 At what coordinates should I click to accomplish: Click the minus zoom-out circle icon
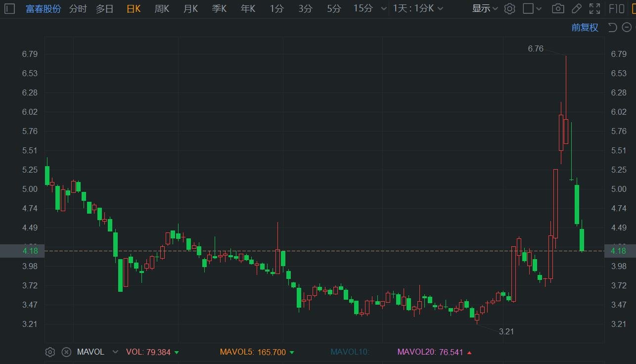coord(627,27)
